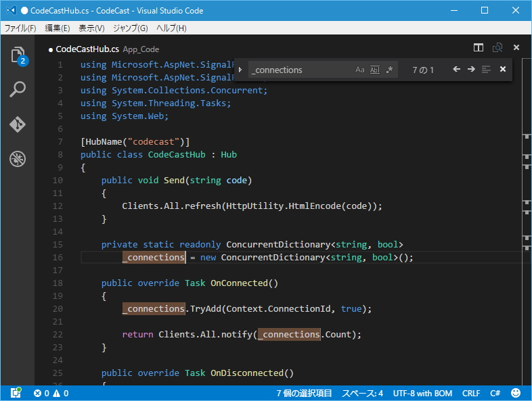Change line ending CRLF
Screen dimensions: 532x401
tap(471, 393)
